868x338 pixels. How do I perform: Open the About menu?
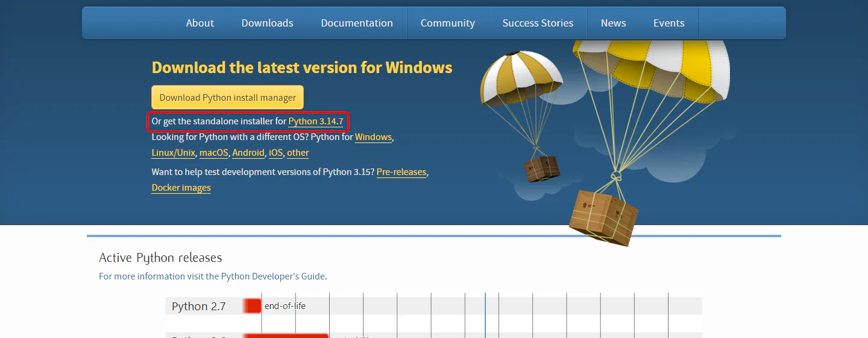200,23
